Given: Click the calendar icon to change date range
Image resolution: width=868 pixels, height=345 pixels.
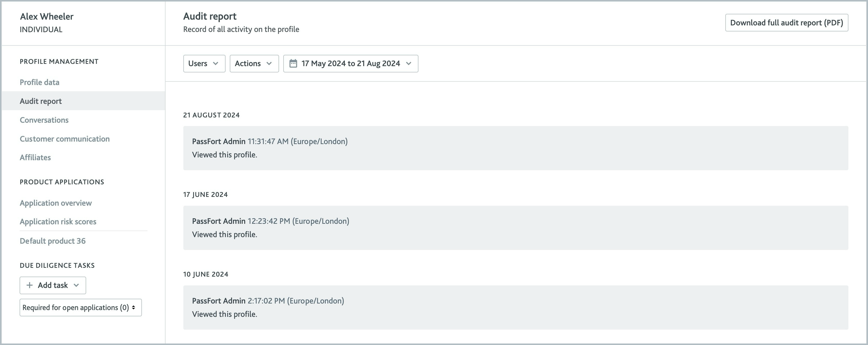Looking at the screenshot, I should pos(293,63).
